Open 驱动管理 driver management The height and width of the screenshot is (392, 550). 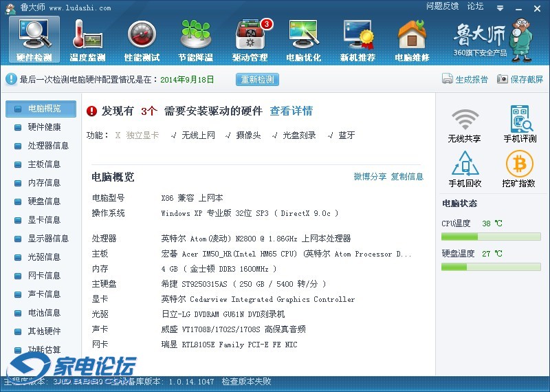250,40
